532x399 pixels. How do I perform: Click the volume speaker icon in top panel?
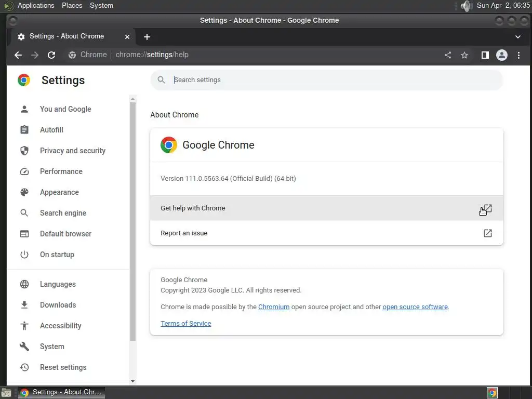click(x=467, y=6)
